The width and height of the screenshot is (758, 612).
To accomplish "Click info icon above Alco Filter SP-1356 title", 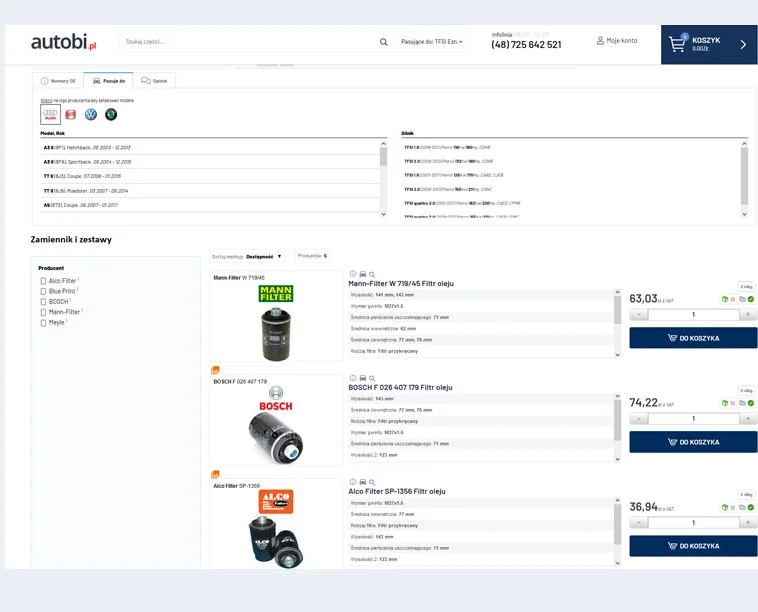I will [353, 482].
